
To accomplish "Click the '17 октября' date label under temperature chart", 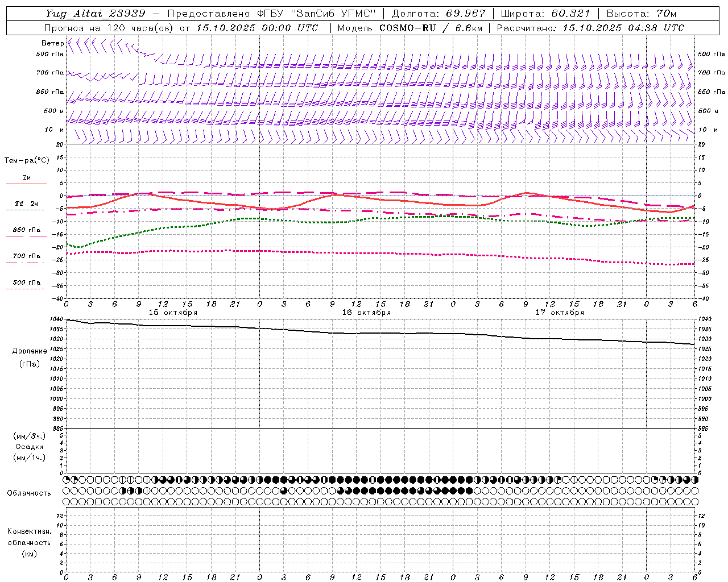I will 560,313.
